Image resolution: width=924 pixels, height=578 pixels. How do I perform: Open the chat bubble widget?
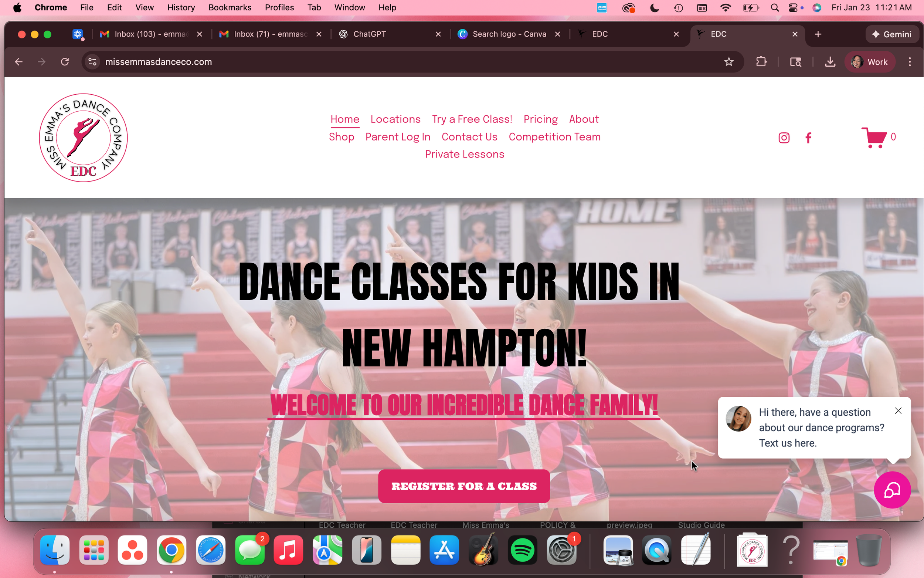click(x=892, y=490)
